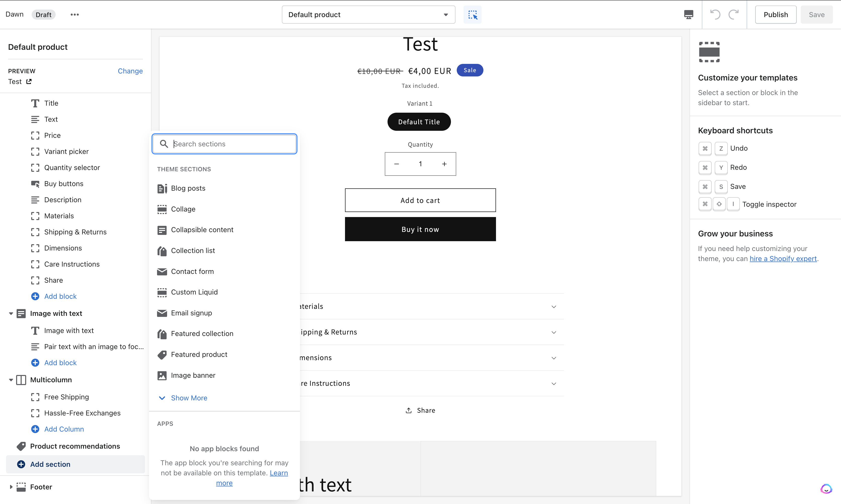Activate the element inspector picker icon
This screenshot has height=504, width=841.
[x=472, y=14]
